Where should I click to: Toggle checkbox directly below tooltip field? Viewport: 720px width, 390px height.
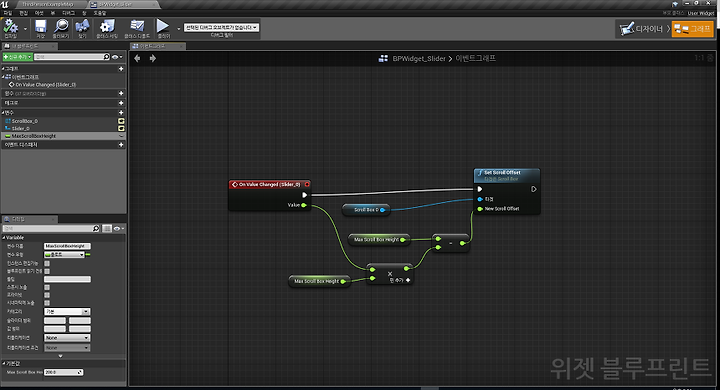(x=47, y=287)
